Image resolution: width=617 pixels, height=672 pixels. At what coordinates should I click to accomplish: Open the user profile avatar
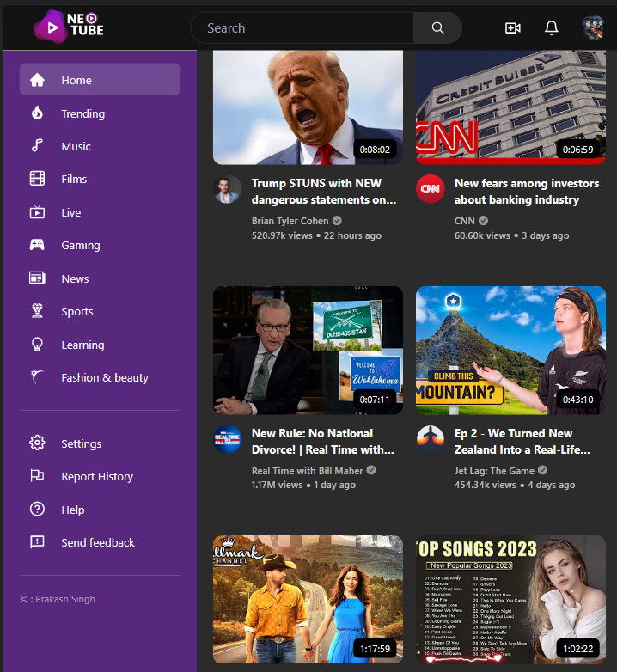tap(593, 27)
